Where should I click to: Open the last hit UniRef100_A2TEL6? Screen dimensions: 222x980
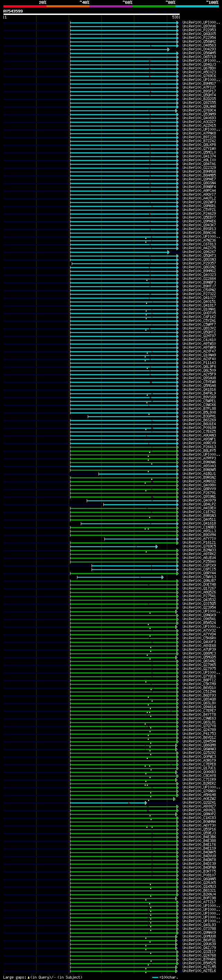[199, 971]
